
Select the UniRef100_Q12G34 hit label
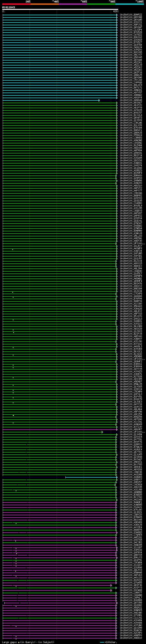coord(131,291)
